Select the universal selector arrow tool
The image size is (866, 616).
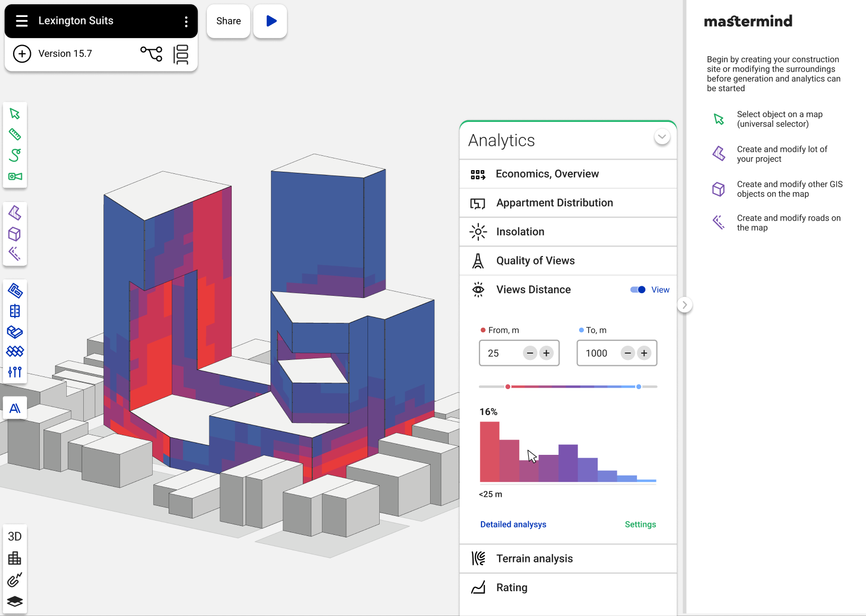point(15,114)
